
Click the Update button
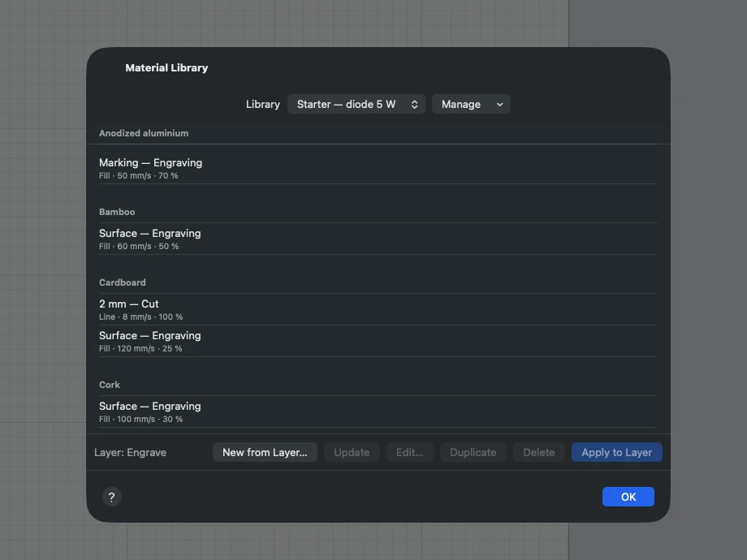click(352, 452)
